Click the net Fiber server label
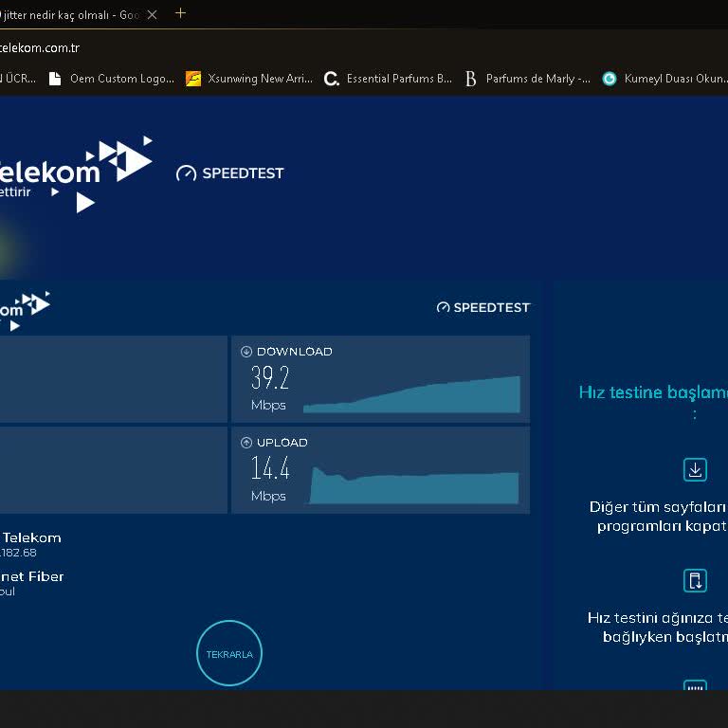728x728 pixels. [x=31, y=576]
